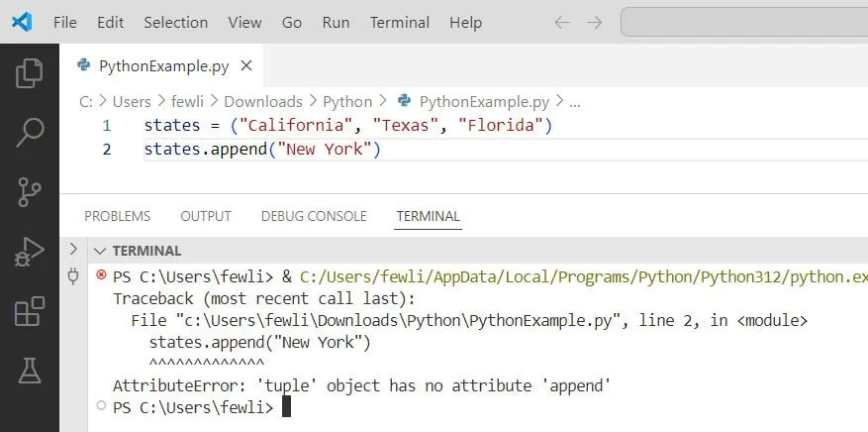This screenshot has width=868, height=432.
Task: Switch to the PROBLEMS panel tab
Action: [117, 216]
